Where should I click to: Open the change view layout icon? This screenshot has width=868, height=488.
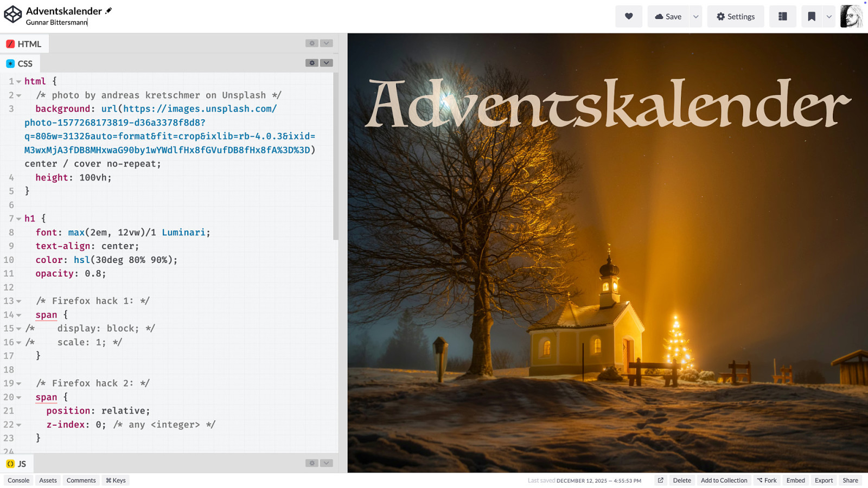tap(782, 16)
